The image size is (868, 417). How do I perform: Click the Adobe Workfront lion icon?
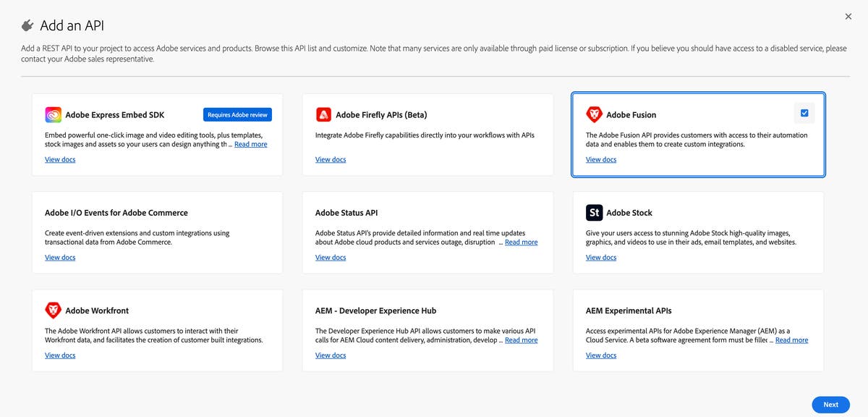coord(54,310)
